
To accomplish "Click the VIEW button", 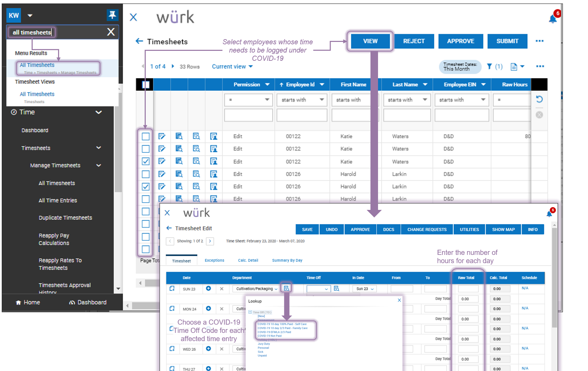I will (x=370, y=41).
